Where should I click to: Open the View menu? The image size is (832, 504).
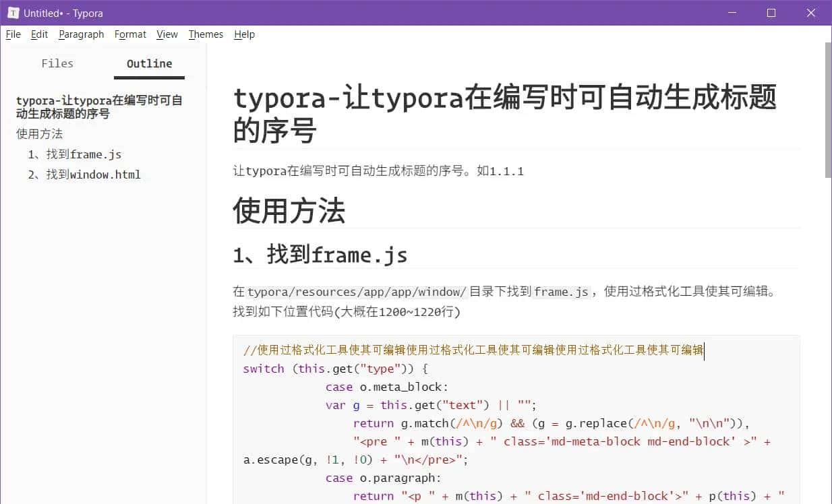[167, 34]
